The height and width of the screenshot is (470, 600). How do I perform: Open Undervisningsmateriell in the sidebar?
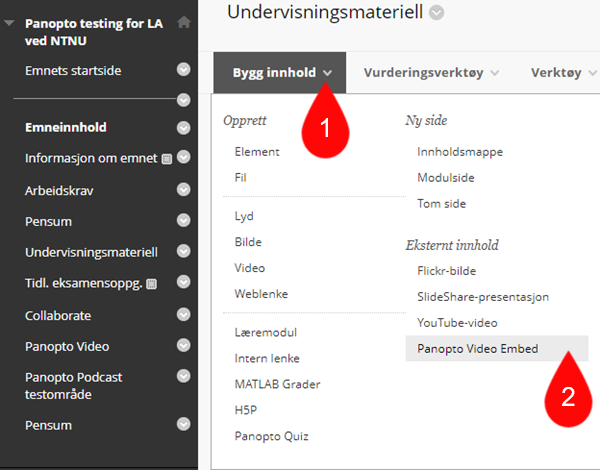point(91,252)
